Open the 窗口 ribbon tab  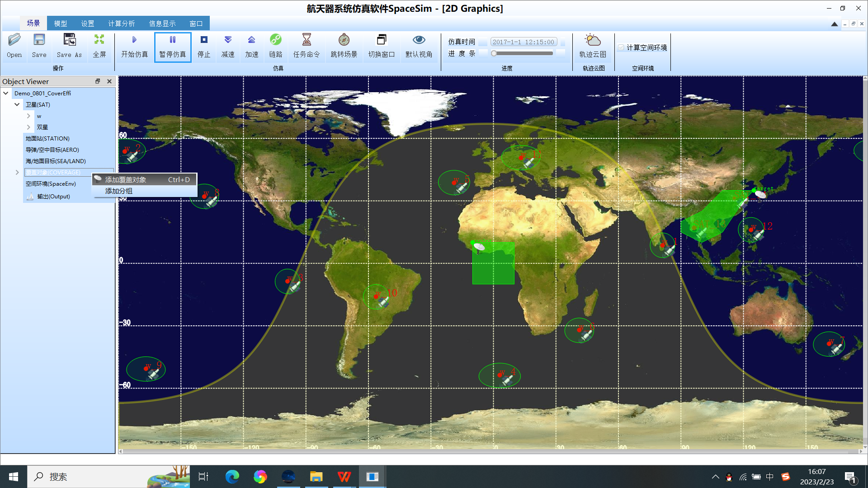click(196, 23)
